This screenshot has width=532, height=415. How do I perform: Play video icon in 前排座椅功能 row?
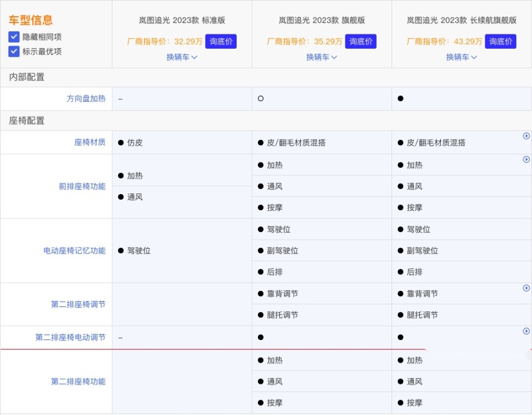tap(526, 159)
